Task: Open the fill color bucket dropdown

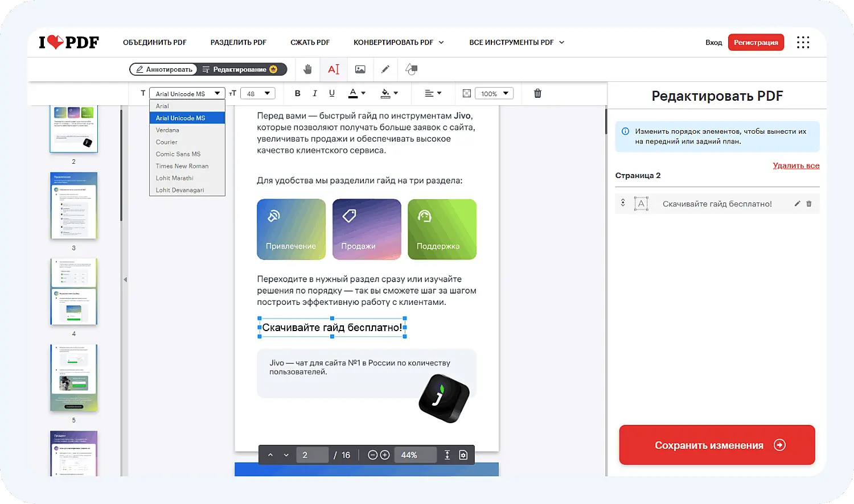Action: [x=389, y=93]
